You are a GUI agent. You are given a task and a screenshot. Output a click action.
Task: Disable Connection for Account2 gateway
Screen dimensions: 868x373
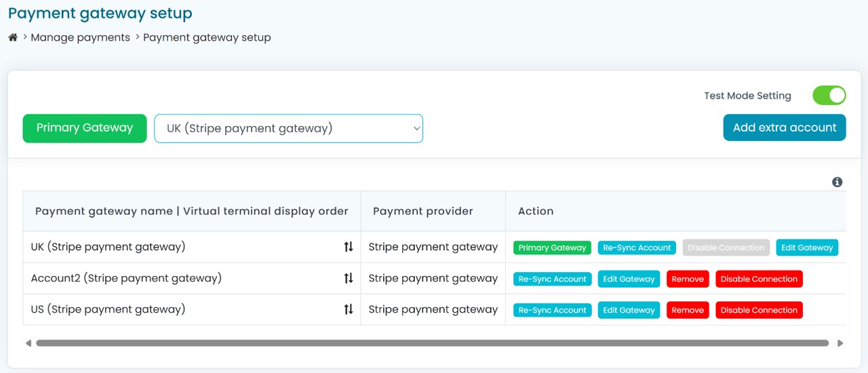(759, 279)
